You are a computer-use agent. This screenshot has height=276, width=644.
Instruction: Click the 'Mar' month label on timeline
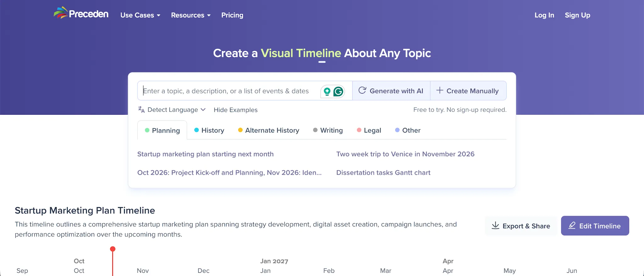[x=386, y=271]
